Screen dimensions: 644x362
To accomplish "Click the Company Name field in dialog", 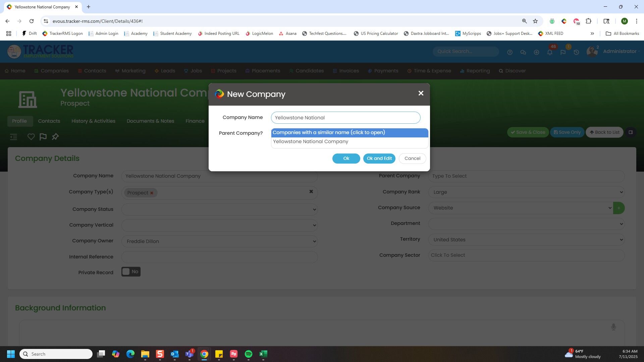I will [345, 118].
